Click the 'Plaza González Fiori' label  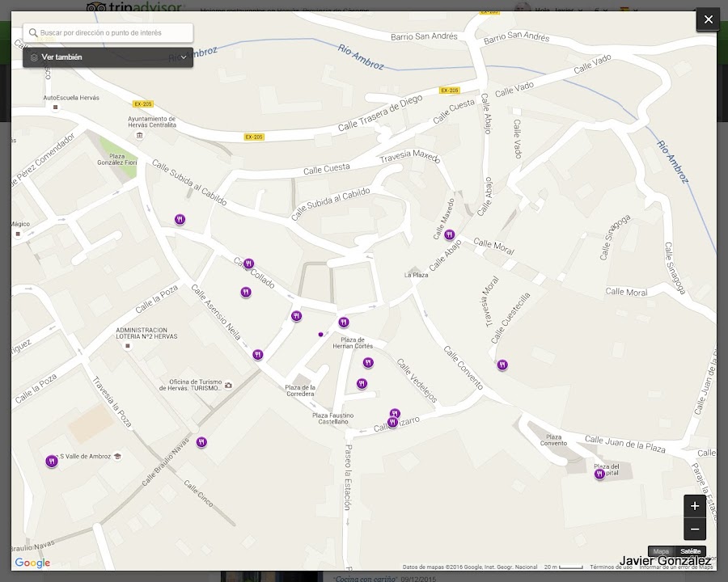point(117,159)
